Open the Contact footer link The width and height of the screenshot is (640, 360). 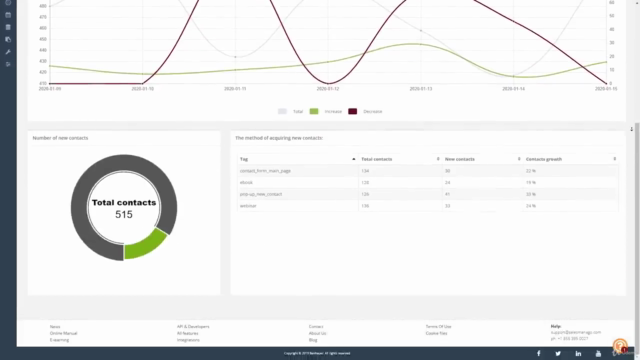316,327
